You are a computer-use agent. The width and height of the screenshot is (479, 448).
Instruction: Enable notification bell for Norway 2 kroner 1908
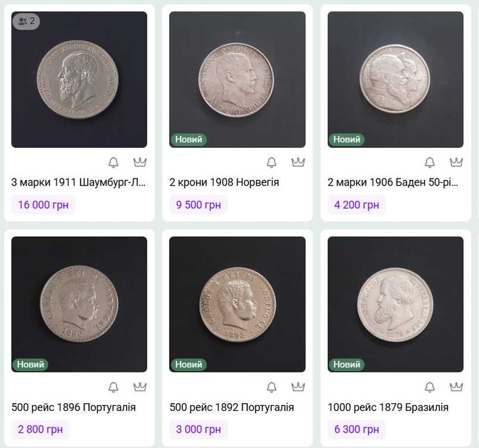[x=272, y=162]
